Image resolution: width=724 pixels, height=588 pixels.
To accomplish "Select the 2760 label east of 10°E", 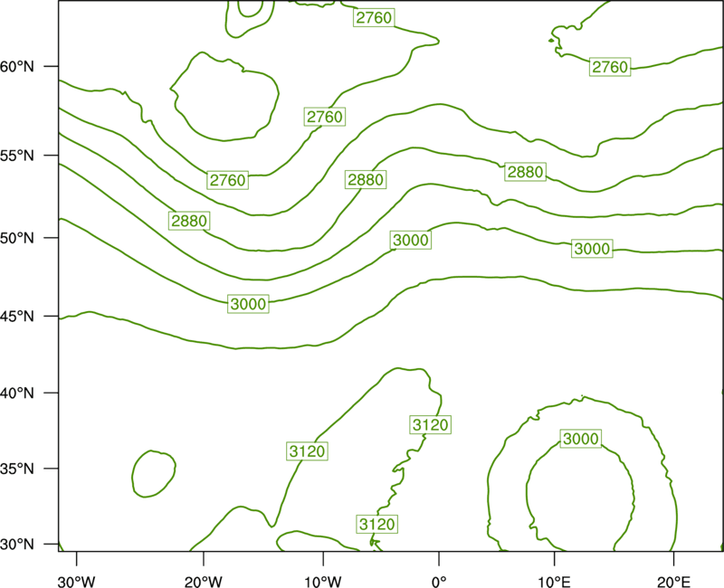I will pyautogui.click(x=610, y=67).
